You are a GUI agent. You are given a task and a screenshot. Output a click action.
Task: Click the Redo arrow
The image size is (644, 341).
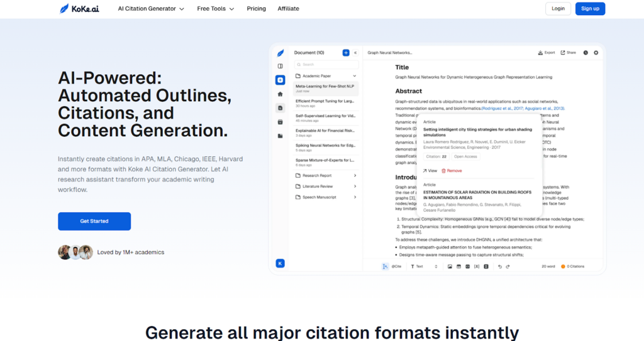[508, 266]
